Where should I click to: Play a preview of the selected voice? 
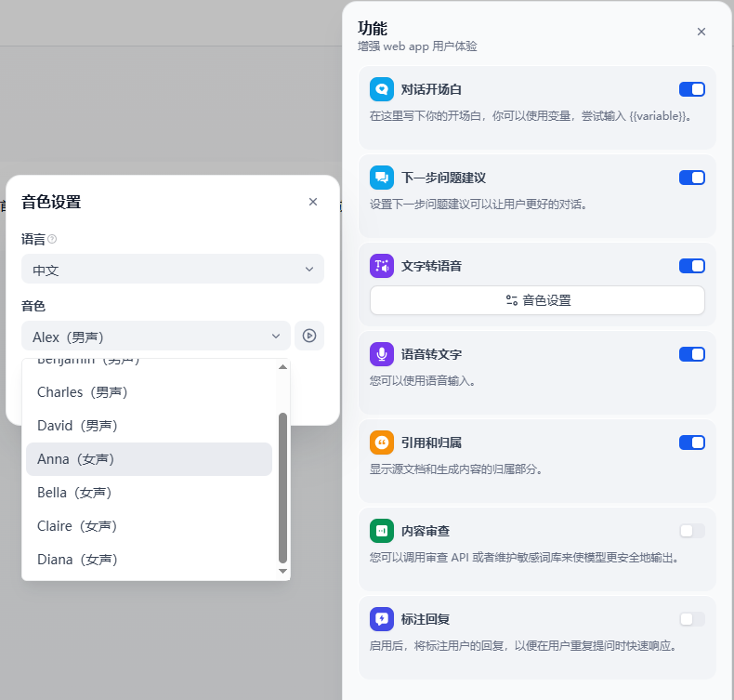click(309, 336)
